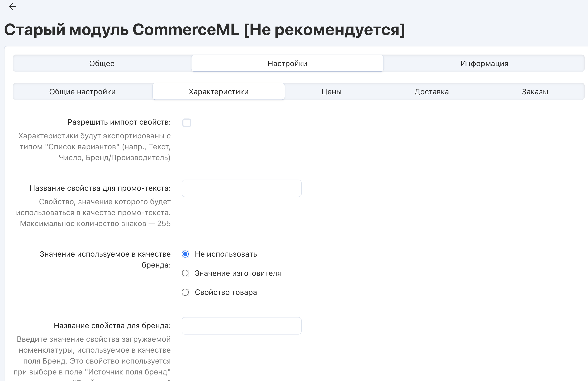Click the Разрешить импорт свойств label

(119, 122)
